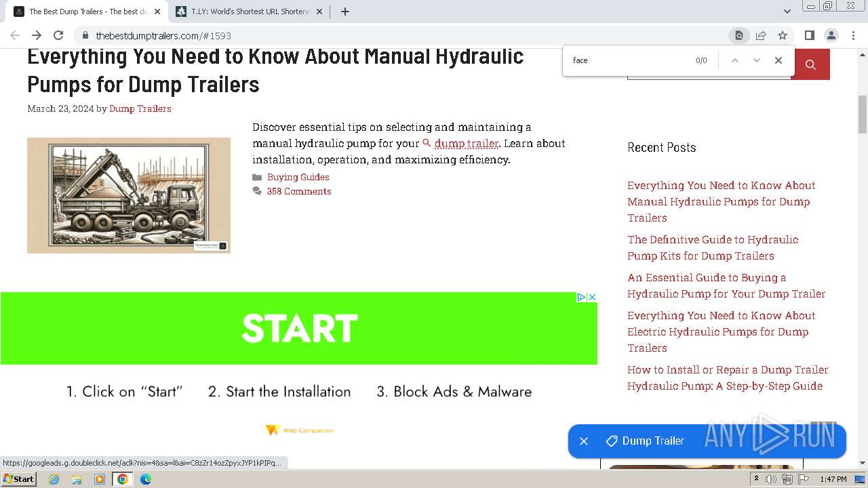Screen dimensions: 868x488
Task: Click the Dump Trailers author link
Action: tap(140, 108)
